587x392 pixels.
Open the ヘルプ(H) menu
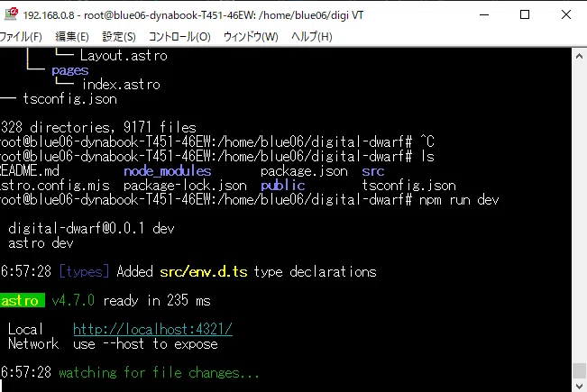[x=312, y=37]
